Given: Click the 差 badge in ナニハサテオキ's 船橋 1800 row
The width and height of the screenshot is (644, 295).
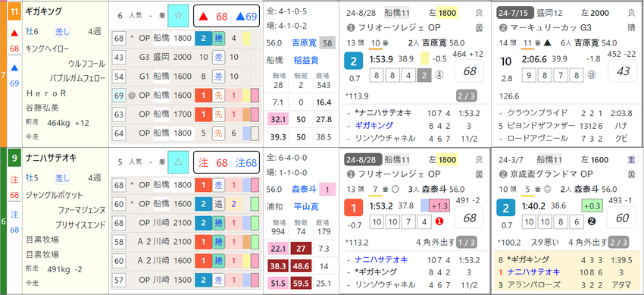Looking at the screenshot, I should pyautogui.click(x=218, y=186).
